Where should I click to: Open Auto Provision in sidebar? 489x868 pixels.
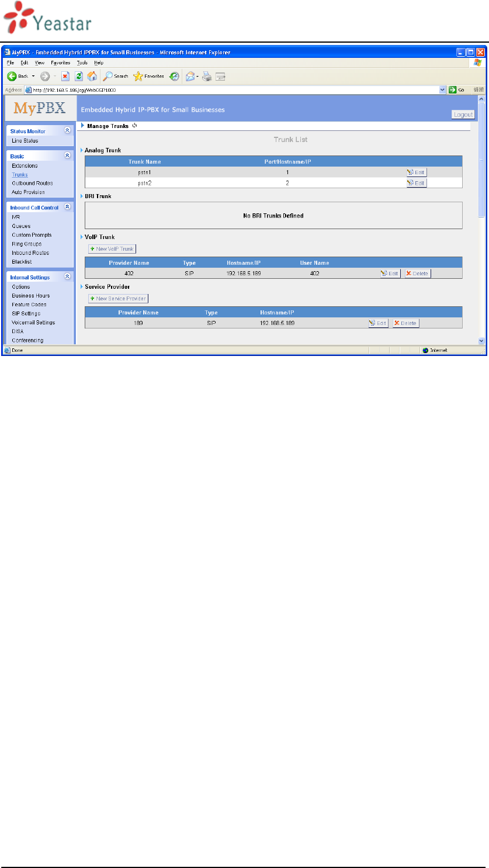click(28, 192)
